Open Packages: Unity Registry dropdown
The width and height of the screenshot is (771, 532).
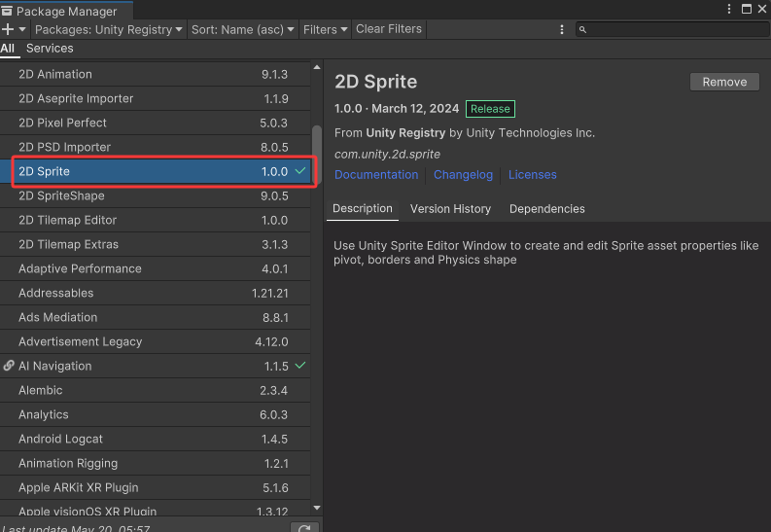pos(108,29)
